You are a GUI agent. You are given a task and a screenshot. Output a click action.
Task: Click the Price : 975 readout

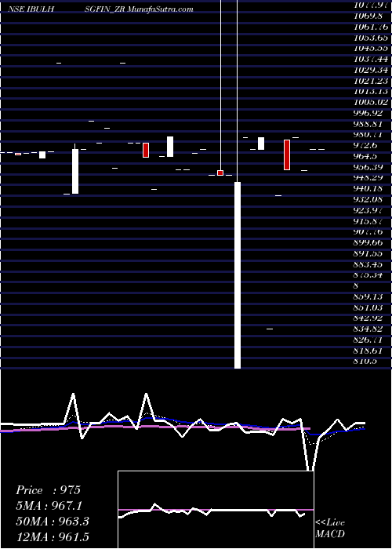click(x=49, y=490)
